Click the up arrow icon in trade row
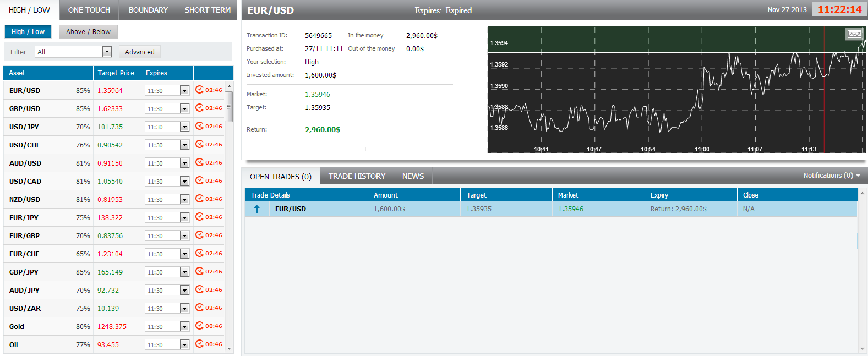This screenshot has width=868, height=356. [x=256, y=209]
